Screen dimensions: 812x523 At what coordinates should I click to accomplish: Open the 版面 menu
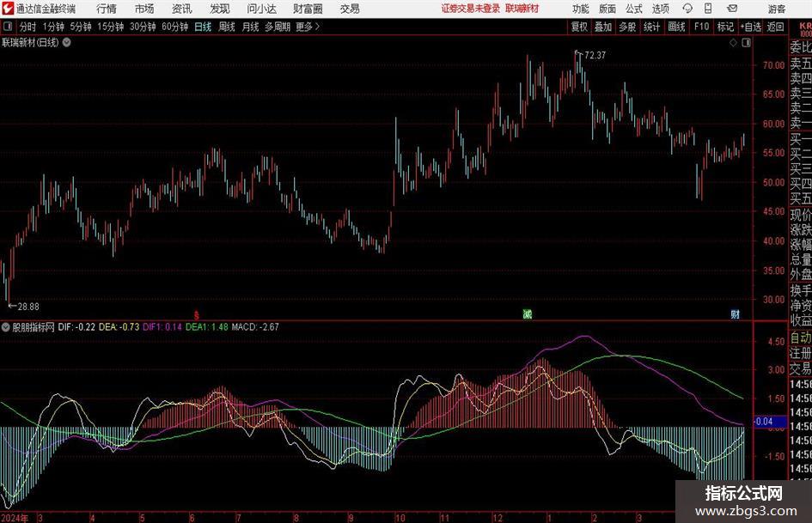click(607, 9)
